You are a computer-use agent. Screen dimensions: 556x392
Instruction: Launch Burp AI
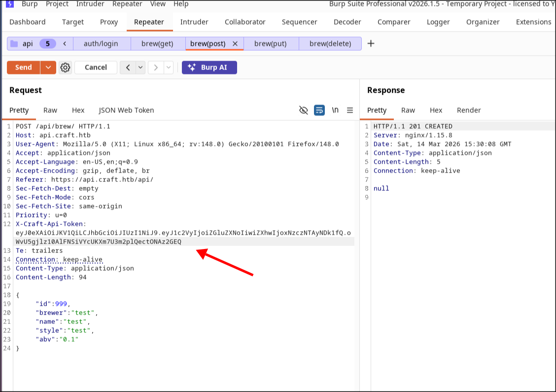tap(209, 68)
